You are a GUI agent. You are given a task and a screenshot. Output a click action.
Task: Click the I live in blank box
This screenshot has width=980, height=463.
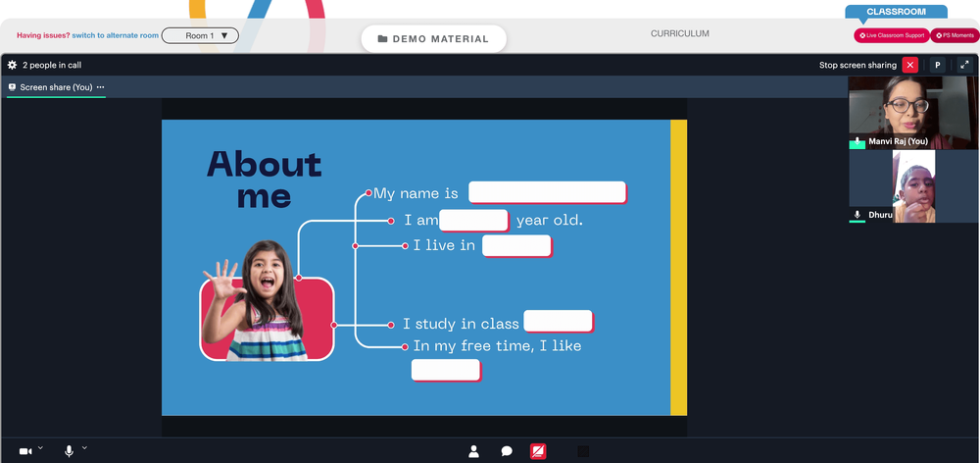(516, 246)
